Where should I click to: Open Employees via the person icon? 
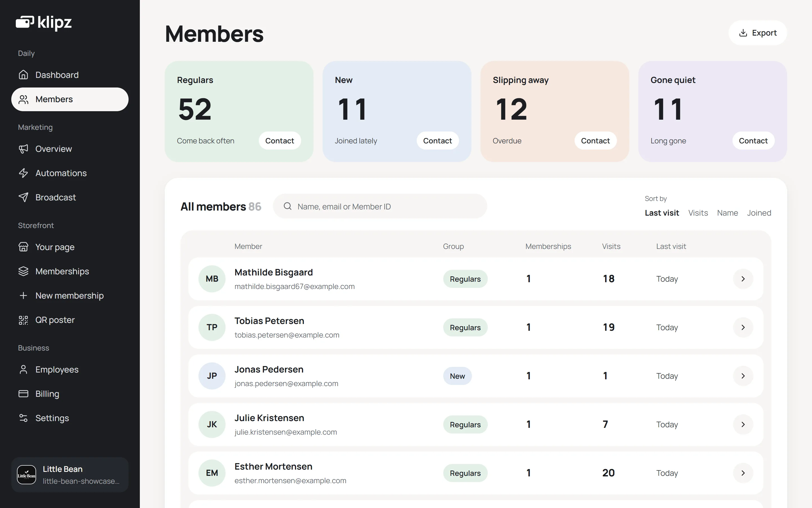pyautogui.click(x=23, y=369)
